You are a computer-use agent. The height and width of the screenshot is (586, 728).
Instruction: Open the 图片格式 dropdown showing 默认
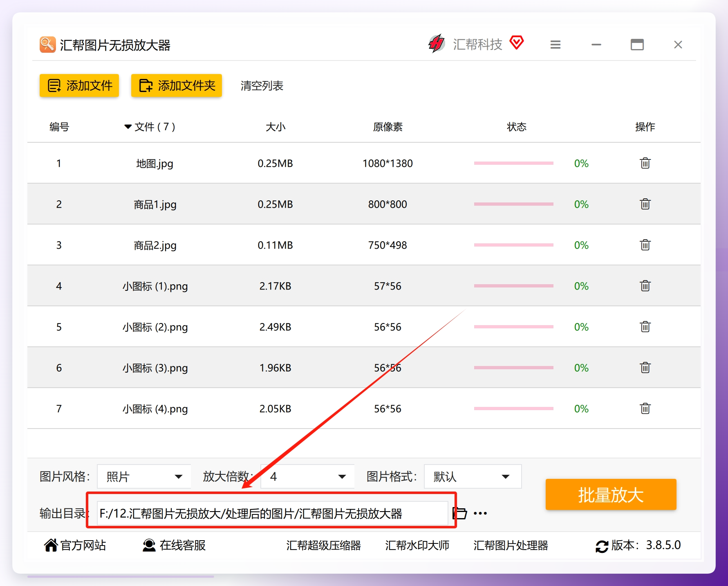[473, 476]
